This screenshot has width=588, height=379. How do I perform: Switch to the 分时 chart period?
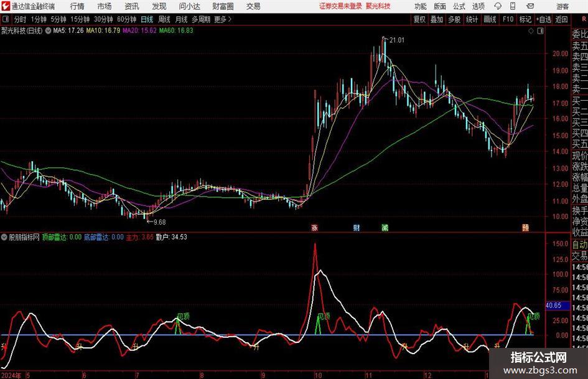click(21, 19)
